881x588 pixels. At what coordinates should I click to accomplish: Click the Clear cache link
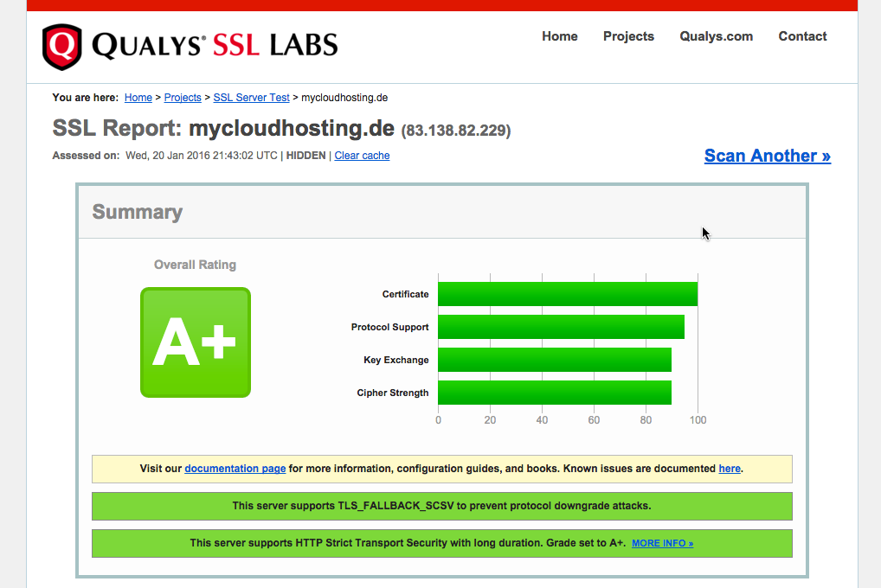[x=362, y=156]
